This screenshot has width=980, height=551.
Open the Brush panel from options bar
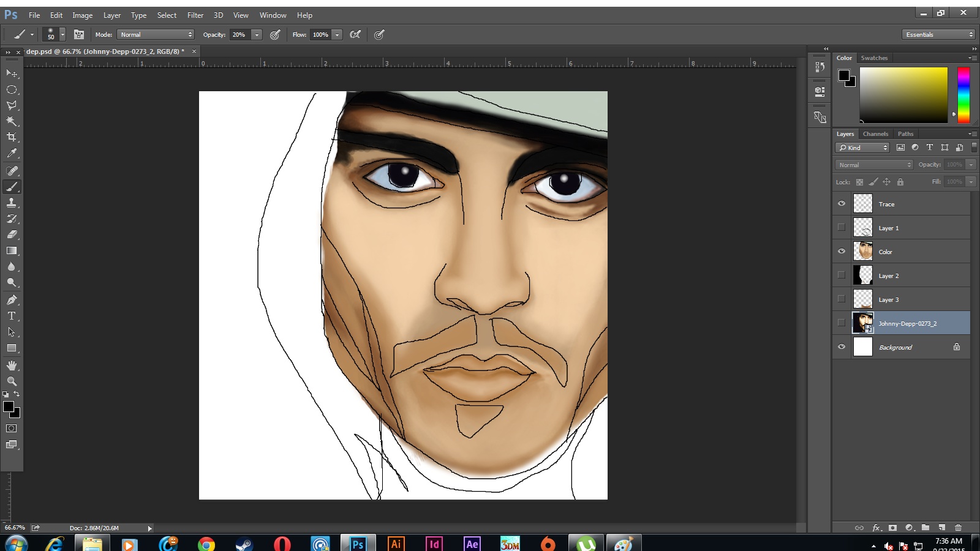coord(79,35)
